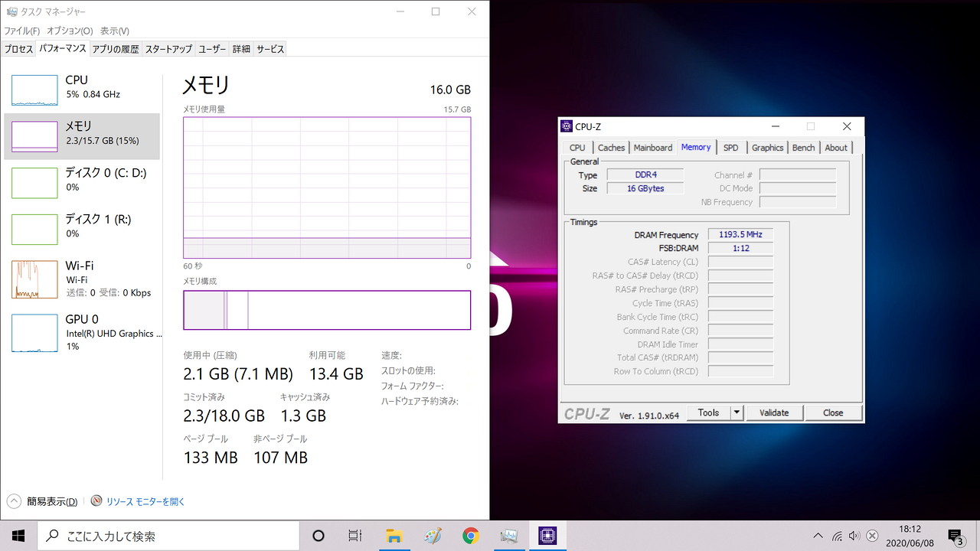This screenshot has width=980, height=551.
Task: Open the Windows Start menu
Action: point(18,536)
